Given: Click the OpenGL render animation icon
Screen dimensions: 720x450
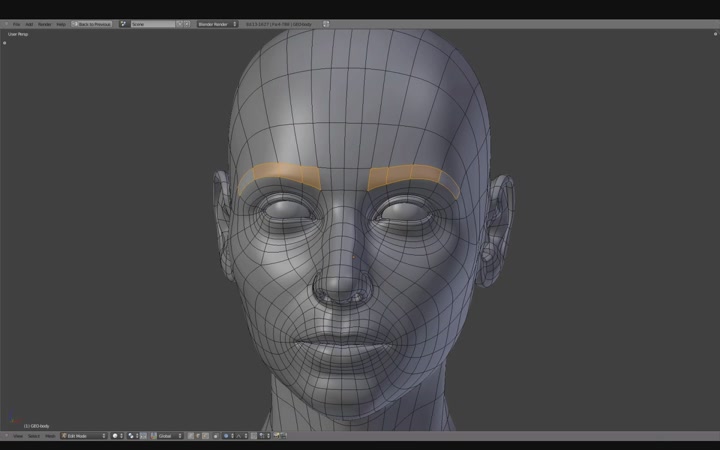Looking at the screenshot, I should pyautogui.click(x=283, y=436).
